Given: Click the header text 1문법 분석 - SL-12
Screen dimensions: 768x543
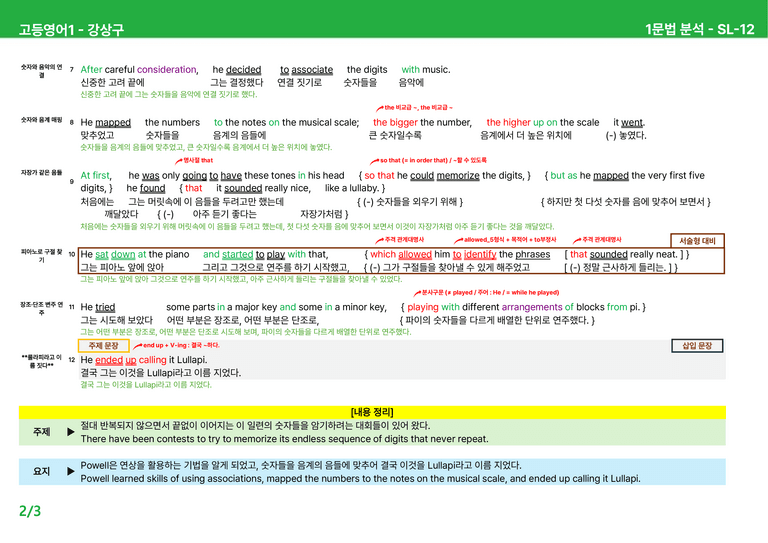Looking at the screenshot, I should [x=699, y=29].
